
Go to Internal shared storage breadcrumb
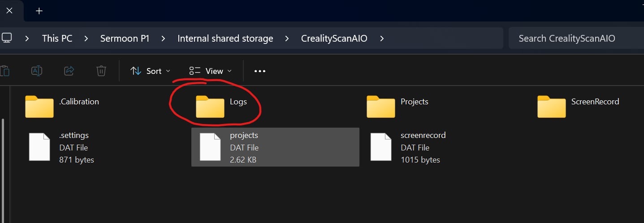[x=225, y=39]
